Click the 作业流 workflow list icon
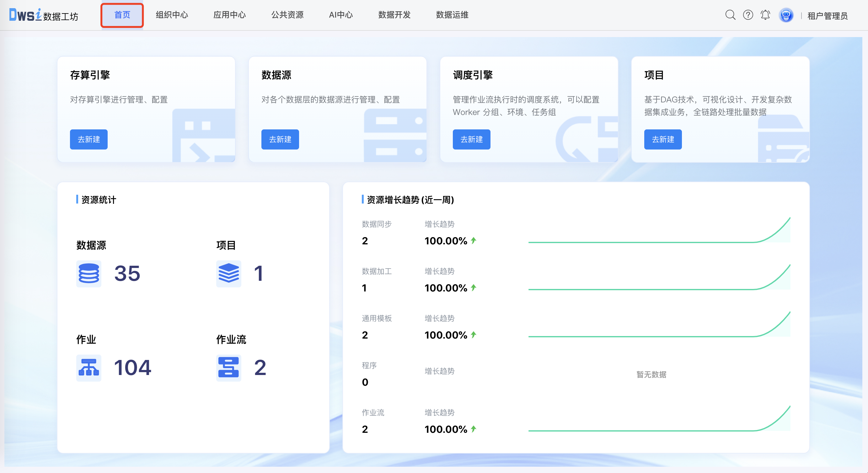Viewport: 868px width, 473px height. [x=229, y=368]
